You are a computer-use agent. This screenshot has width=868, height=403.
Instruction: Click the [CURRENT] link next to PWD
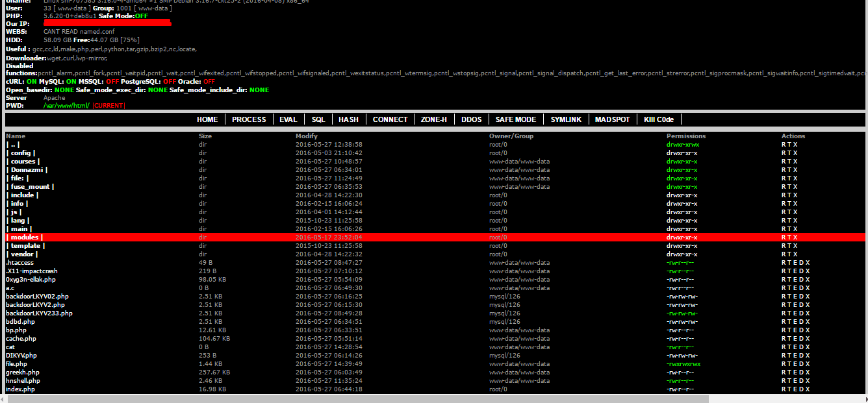pos(108,106)
